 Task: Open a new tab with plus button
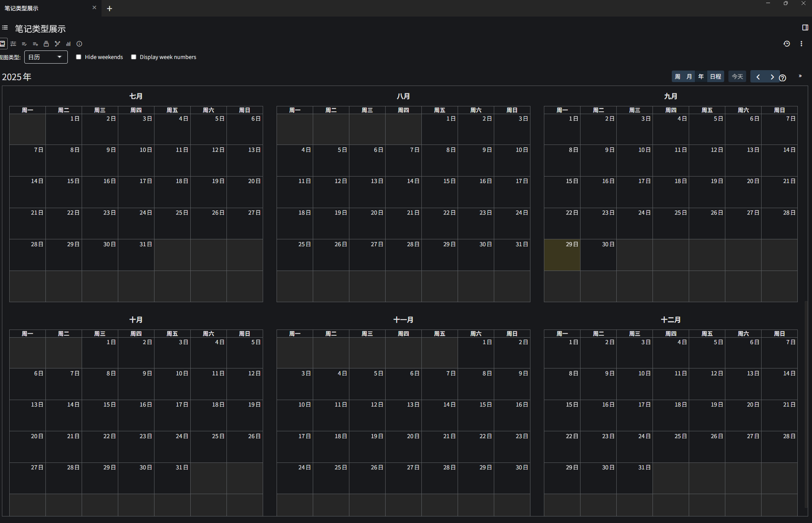coord(109,8)
